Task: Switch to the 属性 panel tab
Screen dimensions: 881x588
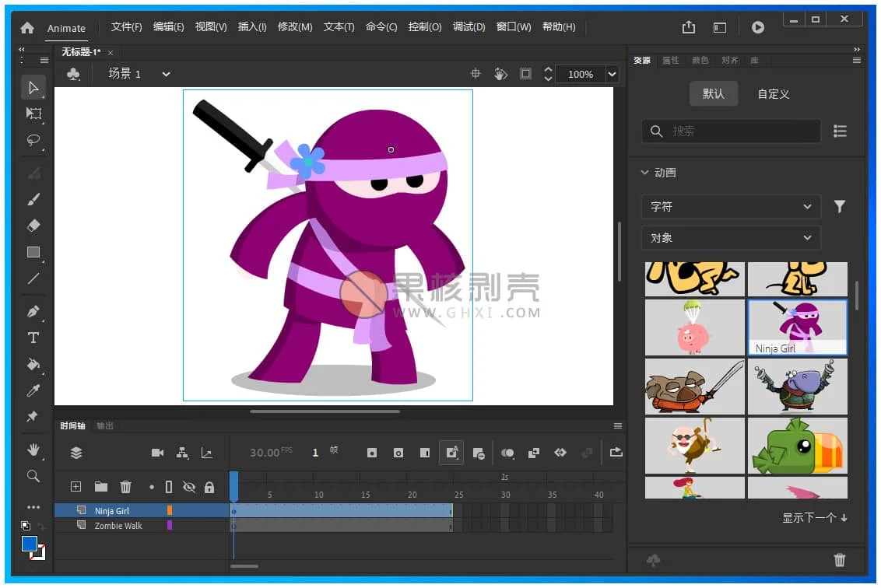Action: pyautogui.click(x=670, y=60)
